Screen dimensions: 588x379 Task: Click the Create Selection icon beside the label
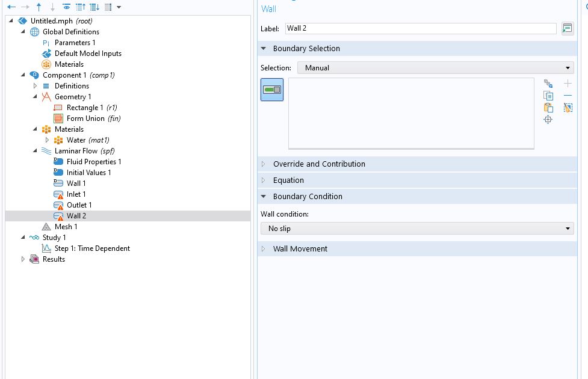click(x=567, y=28)
